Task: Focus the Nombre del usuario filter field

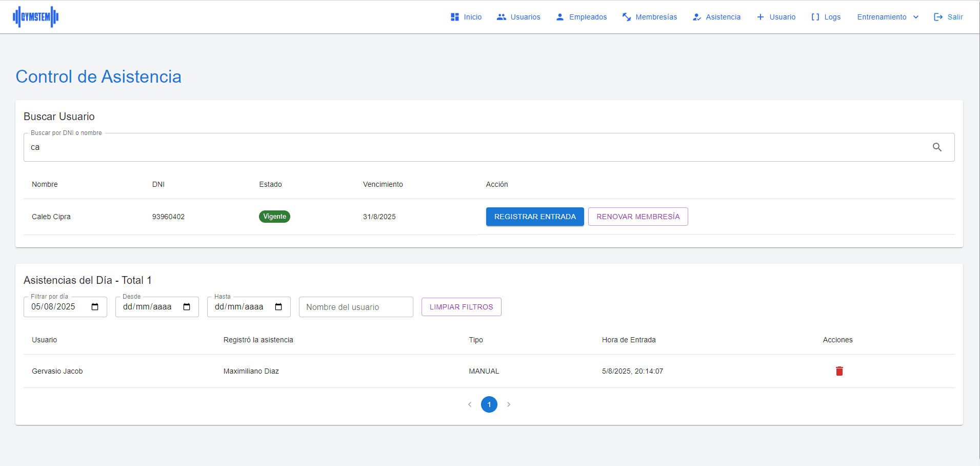Action: pyautogui.click(x=356, y=307)
